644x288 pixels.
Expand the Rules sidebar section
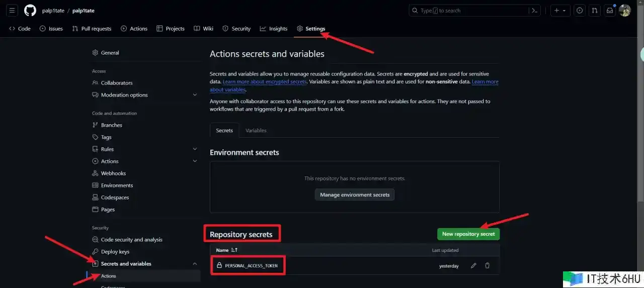195,149
